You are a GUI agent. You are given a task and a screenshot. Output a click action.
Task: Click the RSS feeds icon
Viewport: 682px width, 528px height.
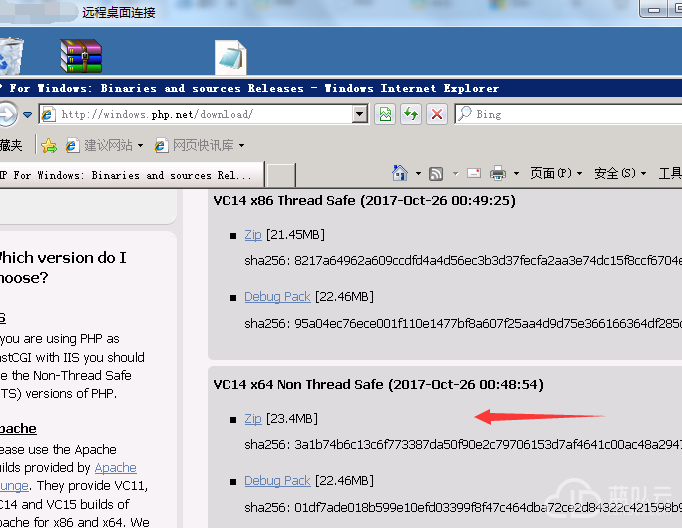pos(436,174)
